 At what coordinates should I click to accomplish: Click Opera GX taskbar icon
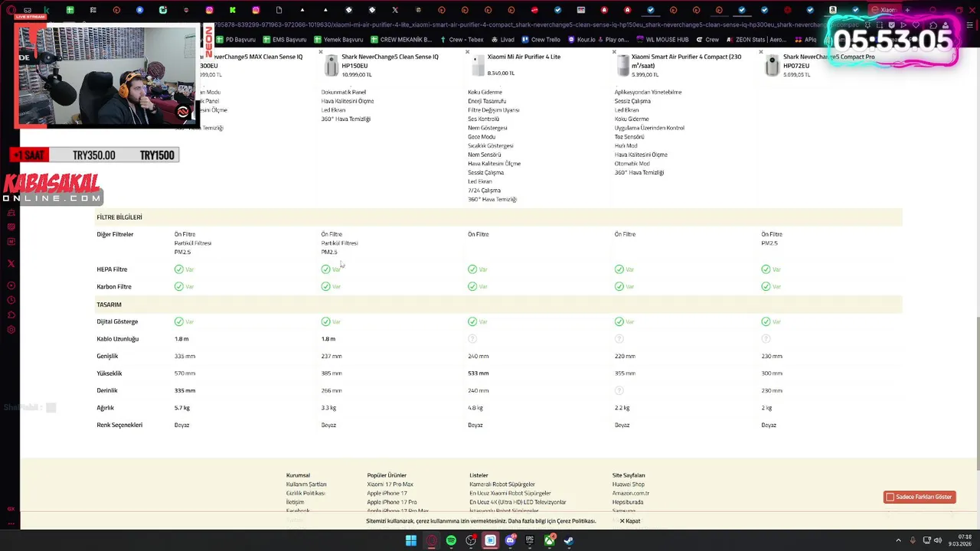point(431,540)
